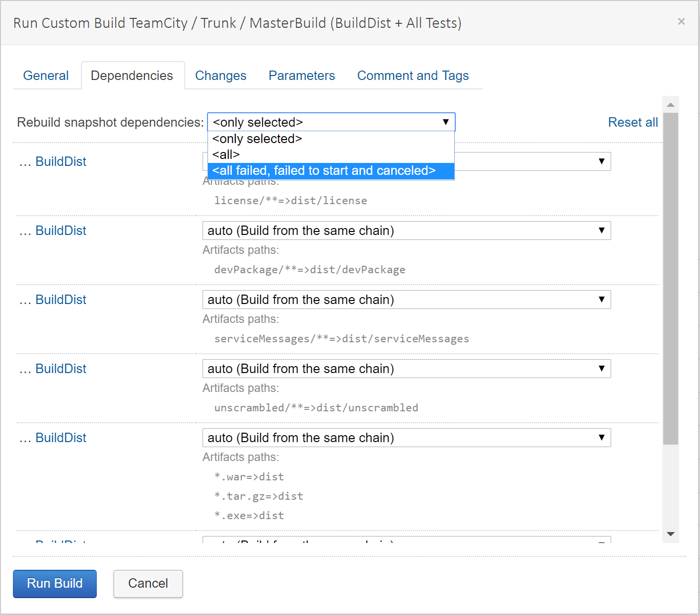Click the scrollbar up arrow
The image size is (700, 615).
671,104
